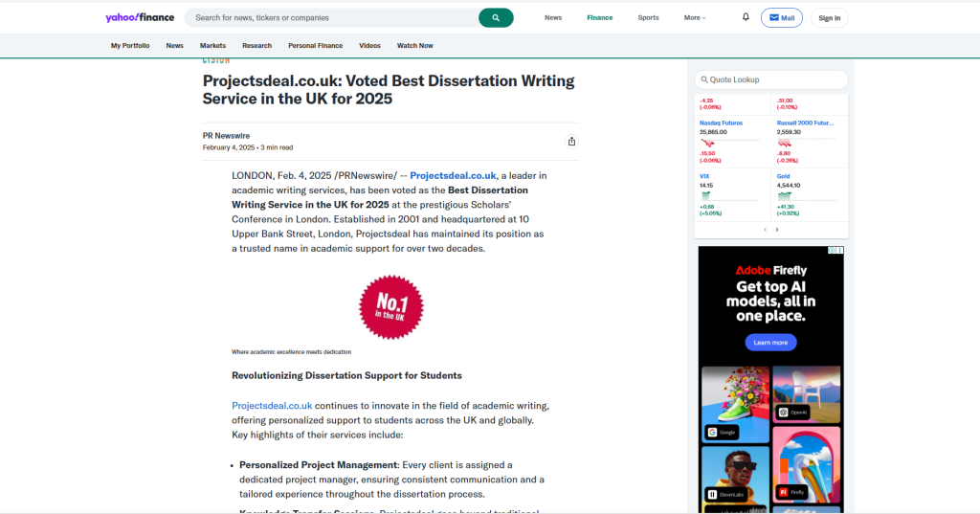Click the Yahoo Finance logo
The width and height of the screenshot is (980, 514).
[140, 17]
